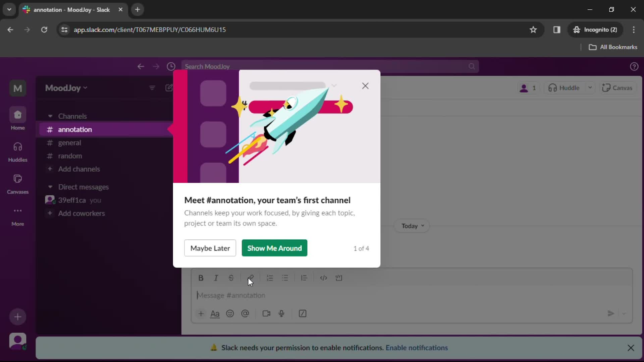Open the History clock icon
Image resolution: width=644 pixels, height=362 pixels.
tap(171, 66)
